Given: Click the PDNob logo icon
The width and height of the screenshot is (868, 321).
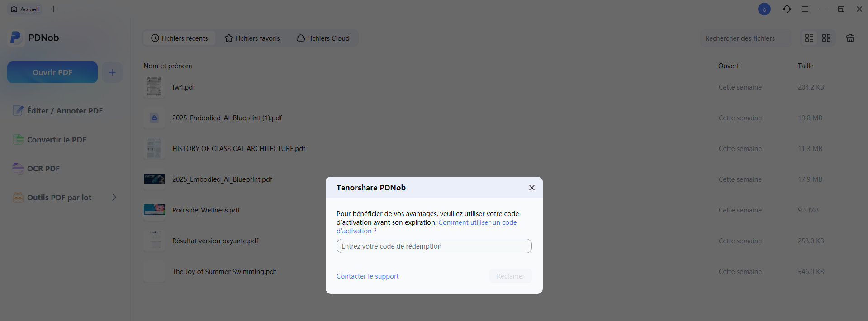Looking at the screenshot, I should point(16,38).
